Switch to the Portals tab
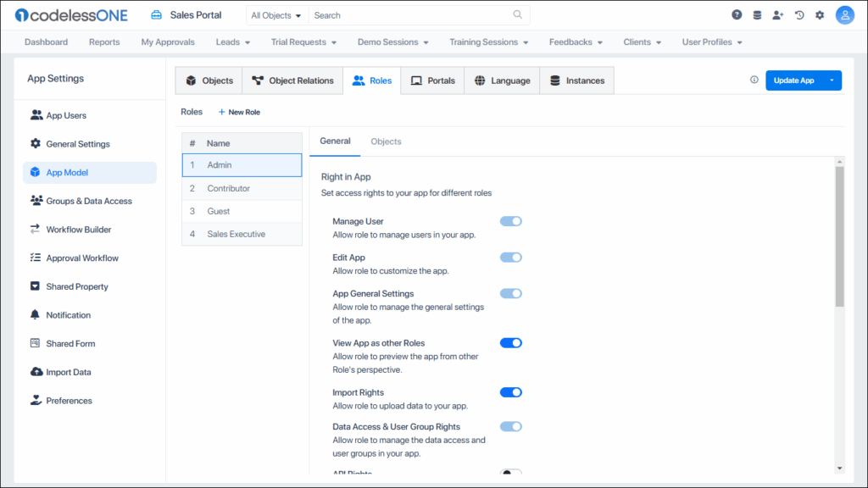868x488 pixels. (432, 80)
